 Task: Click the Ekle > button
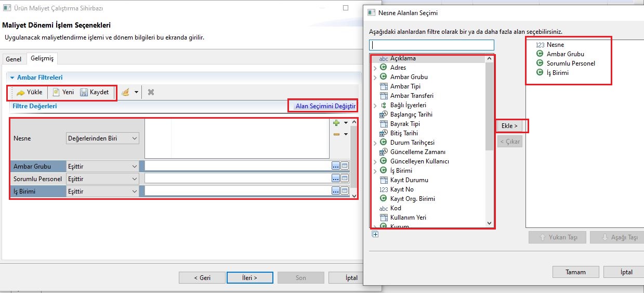click(x=509, y=126)
